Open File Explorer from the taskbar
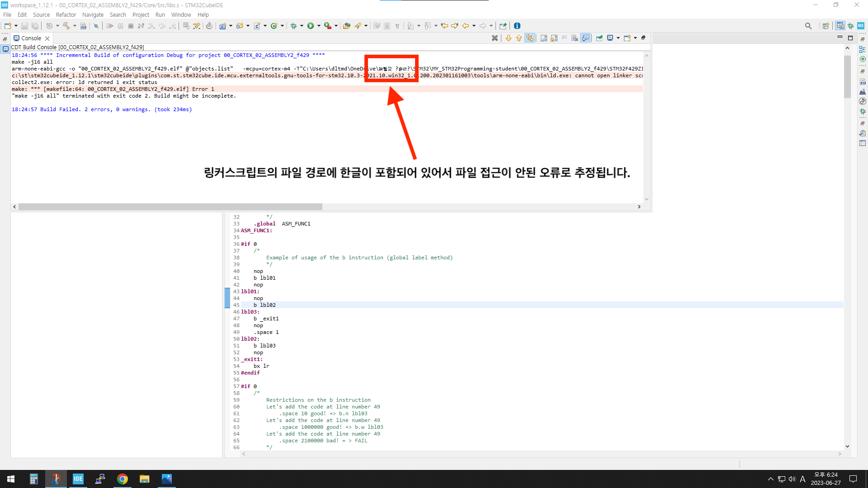Image resolution: width=868 pixels, height=488 pixels. tap(144, 479)
